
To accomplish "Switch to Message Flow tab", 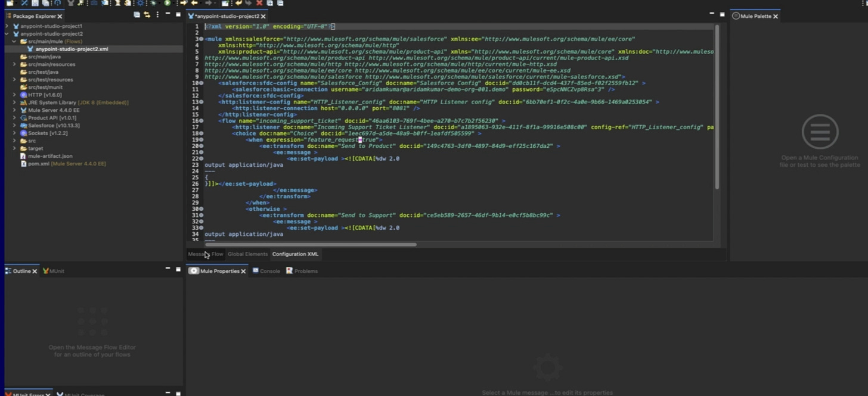I will tap(205, 254).
